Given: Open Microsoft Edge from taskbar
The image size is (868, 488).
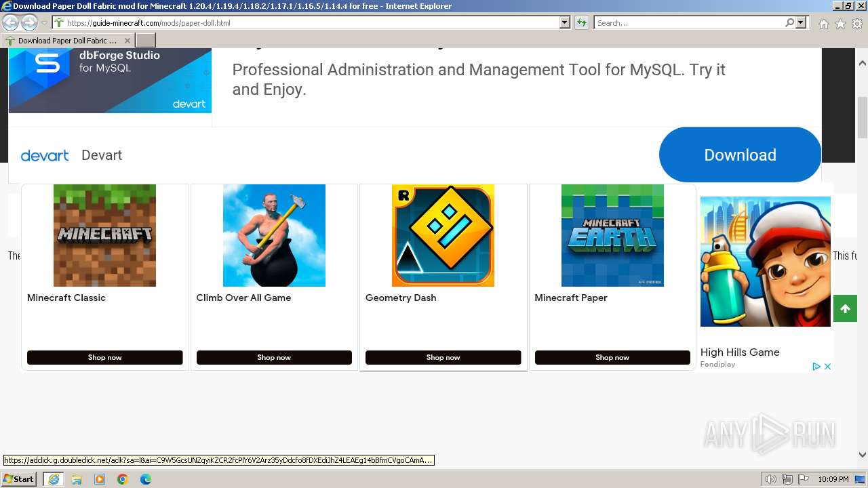Looking at the screenshot, I should 146,479.
